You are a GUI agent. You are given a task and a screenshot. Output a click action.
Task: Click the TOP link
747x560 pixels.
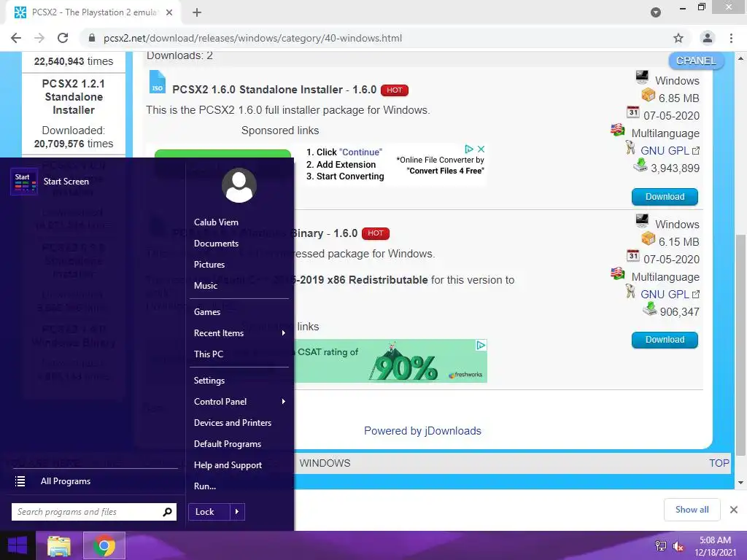click(719, 463)
